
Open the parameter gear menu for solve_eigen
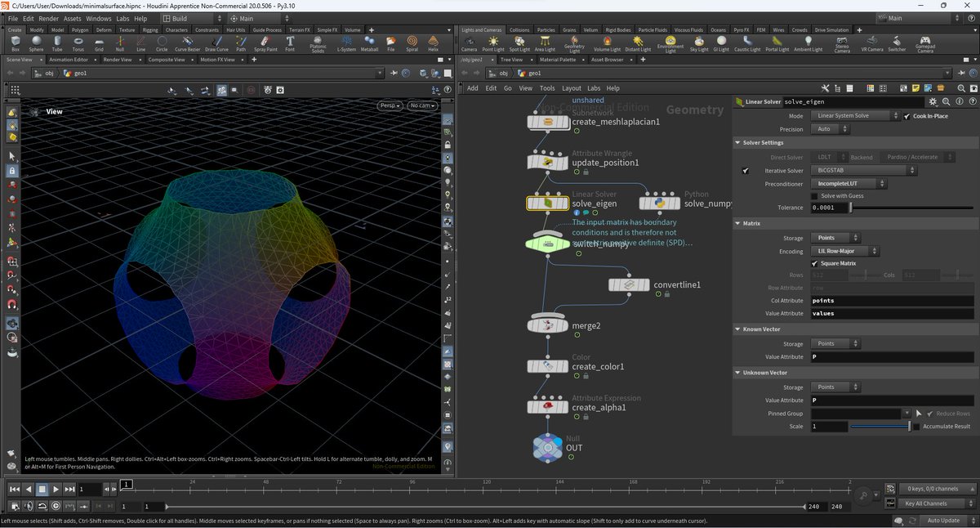[x=933, y=101]
